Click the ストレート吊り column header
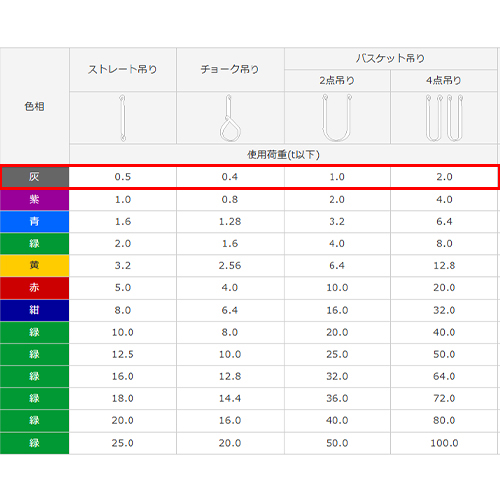500x500 pixels. pyautogui.click(x=123, y=69)
